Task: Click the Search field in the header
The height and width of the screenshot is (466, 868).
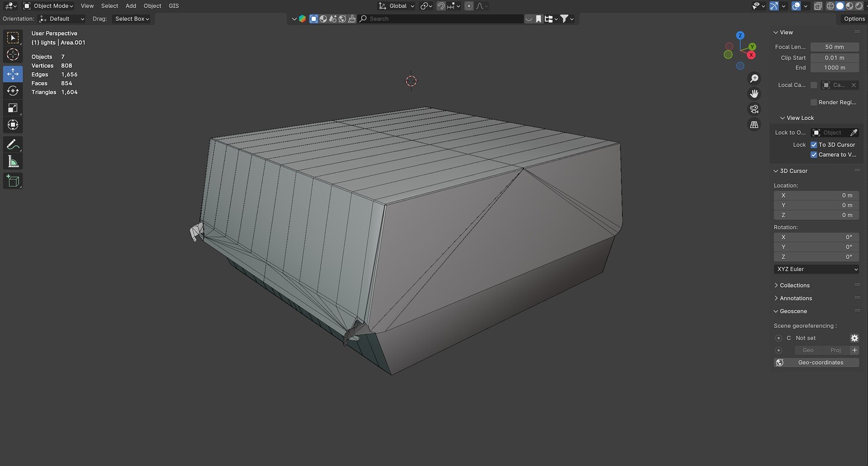Action: [x=441, y=19]
